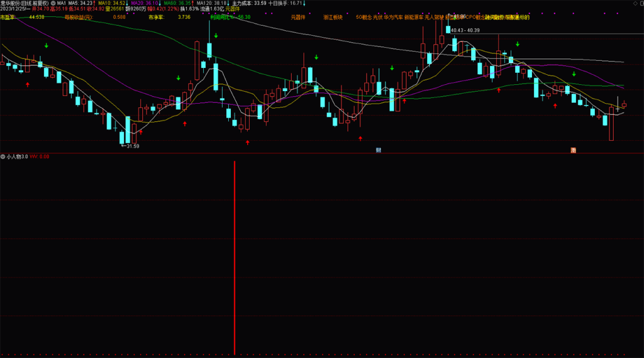Click the 31.59 low price label

coord(131,146)
